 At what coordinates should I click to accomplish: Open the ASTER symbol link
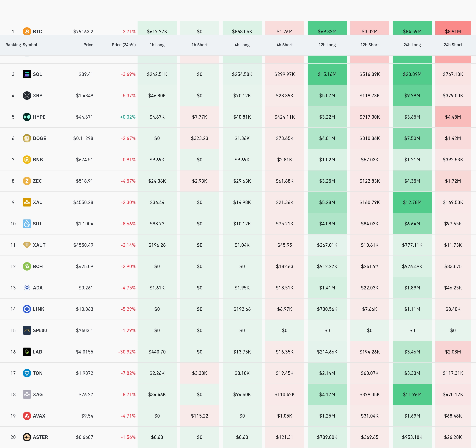[x=40, y=437]
